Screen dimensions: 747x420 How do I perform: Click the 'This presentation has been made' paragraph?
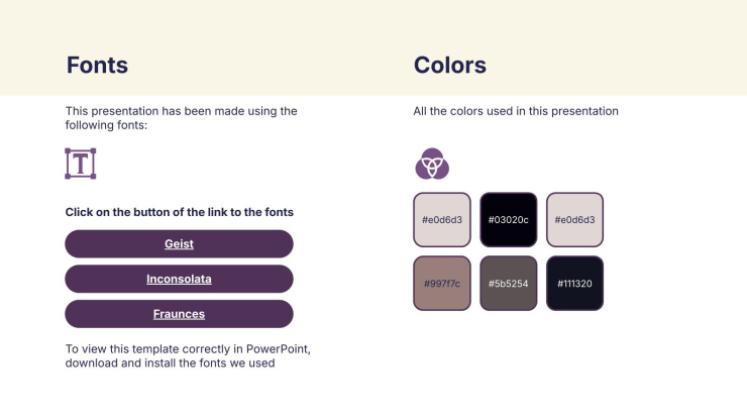[x=181, y=118]
